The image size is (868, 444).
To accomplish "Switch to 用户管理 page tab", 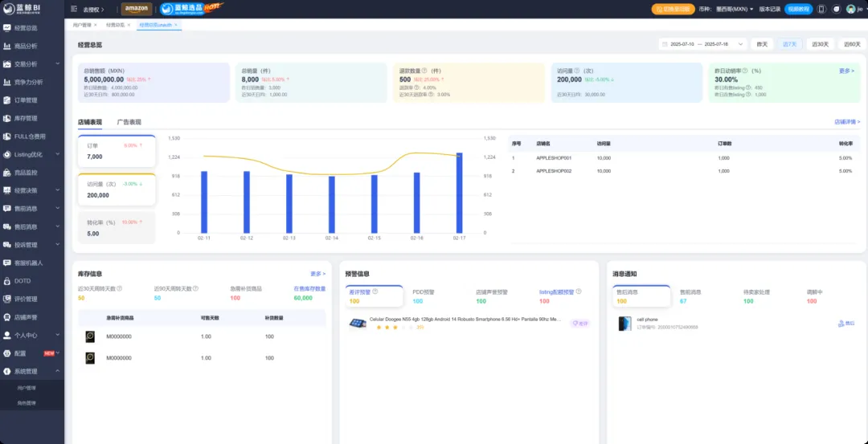I will coord(83,25).
